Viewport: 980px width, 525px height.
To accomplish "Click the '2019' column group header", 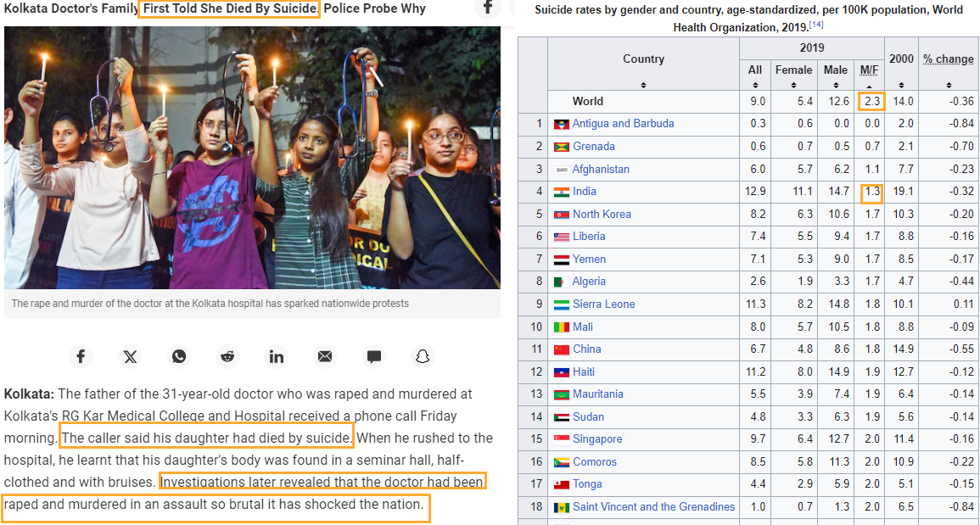I will (x=811, y=48).
